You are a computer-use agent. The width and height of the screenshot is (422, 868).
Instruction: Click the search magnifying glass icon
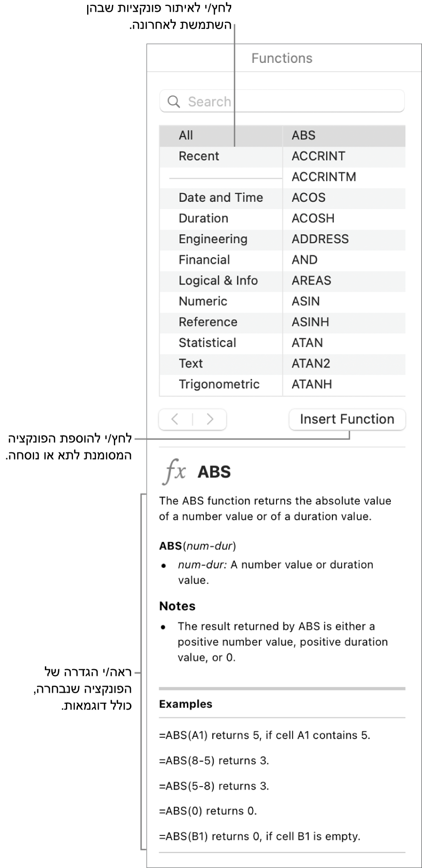point(173,101)
